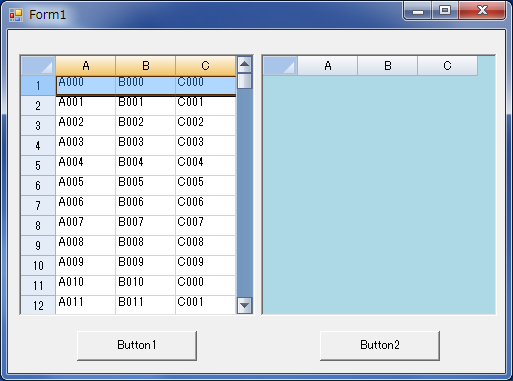513x381 pixels.
Task: Click cell A000
Action: point(86,86)
